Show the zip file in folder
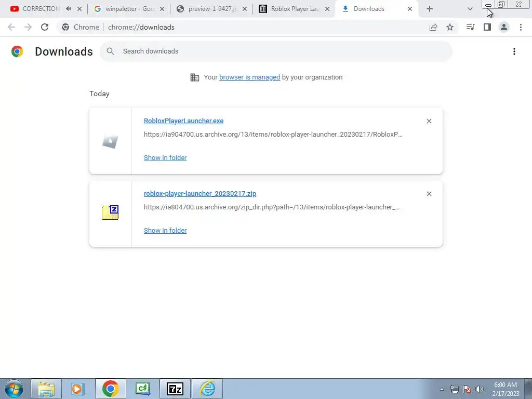Viewport: 532px width, 399px height. 165,230
